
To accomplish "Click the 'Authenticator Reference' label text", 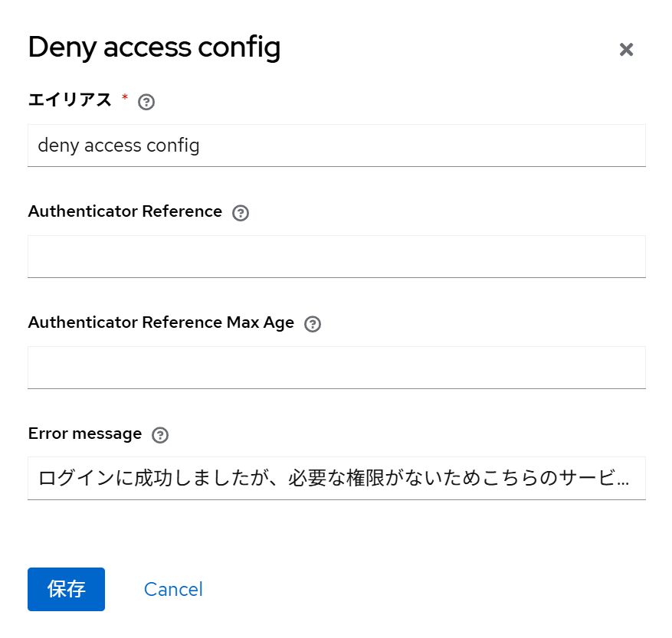I will click(x=125, y=211).
